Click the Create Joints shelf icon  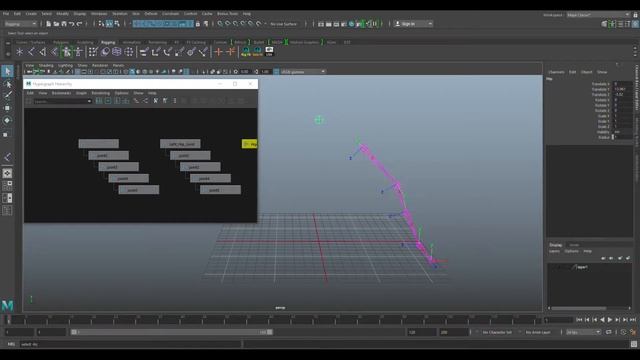pos(31,52)
